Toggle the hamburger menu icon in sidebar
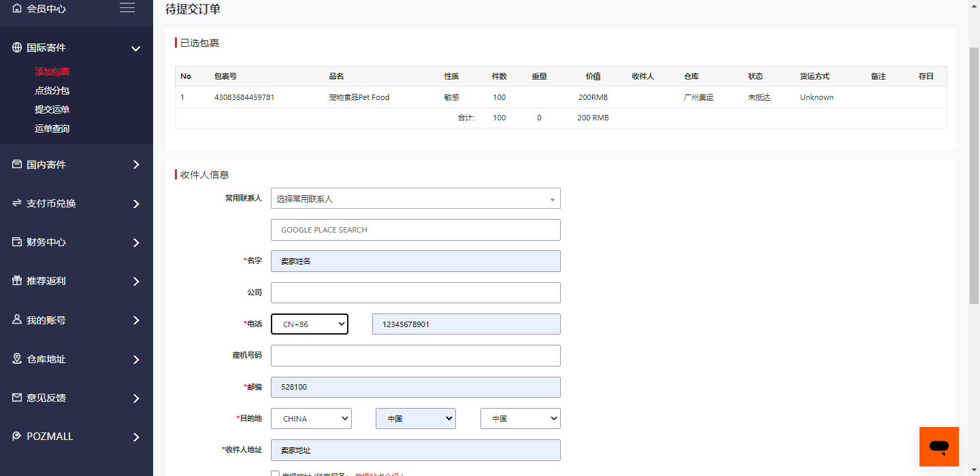The width and height of the screenshot is (980, 476). (x=127, y=7)
